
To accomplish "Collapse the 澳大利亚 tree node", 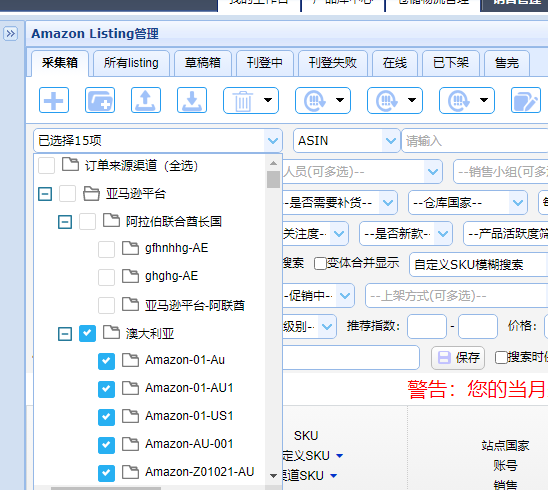I will pyautogui.click(x=65, y=334).
